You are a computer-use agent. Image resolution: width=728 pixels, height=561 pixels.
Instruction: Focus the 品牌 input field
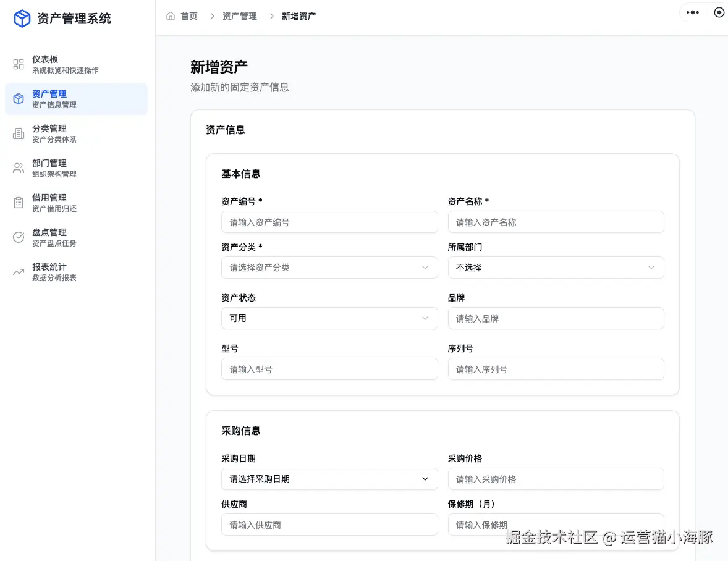click(556, 319)
